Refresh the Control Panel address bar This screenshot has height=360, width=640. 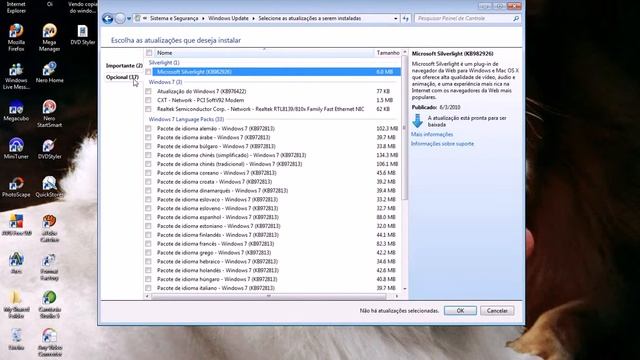406,18
